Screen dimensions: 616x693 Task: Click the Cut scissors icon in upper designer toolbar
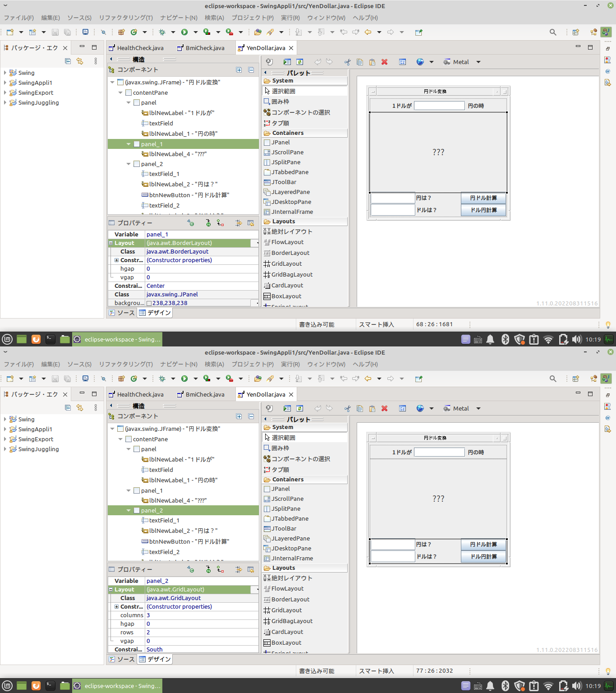(347, 62)
